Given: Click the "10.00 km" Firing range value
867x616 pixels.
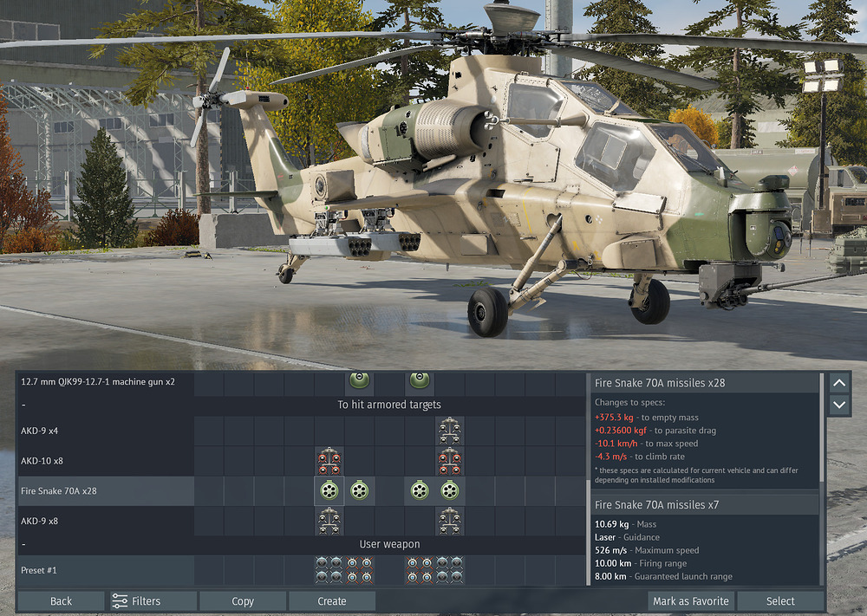Looking at the screenshot, I should (x=613, y=563).
